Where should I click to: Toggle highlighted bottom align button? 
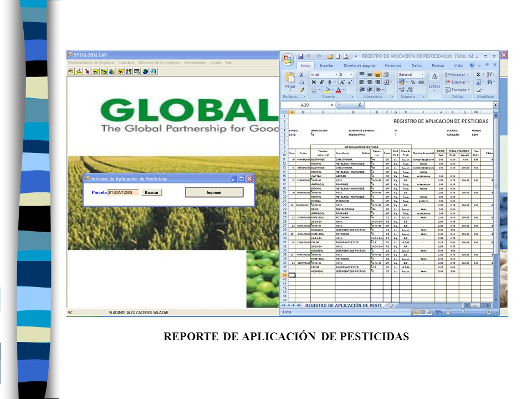[x=377, y=75]
